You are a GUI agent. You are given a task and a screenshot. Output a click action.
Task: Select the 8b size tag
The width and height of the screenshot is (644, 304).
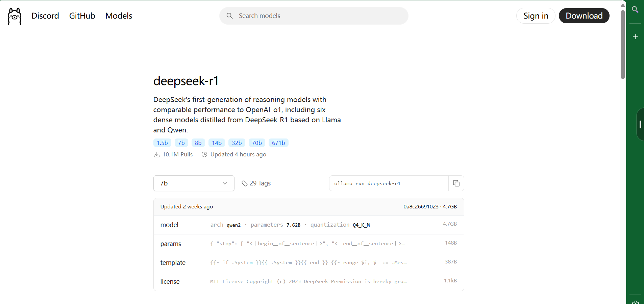[198, 143]
